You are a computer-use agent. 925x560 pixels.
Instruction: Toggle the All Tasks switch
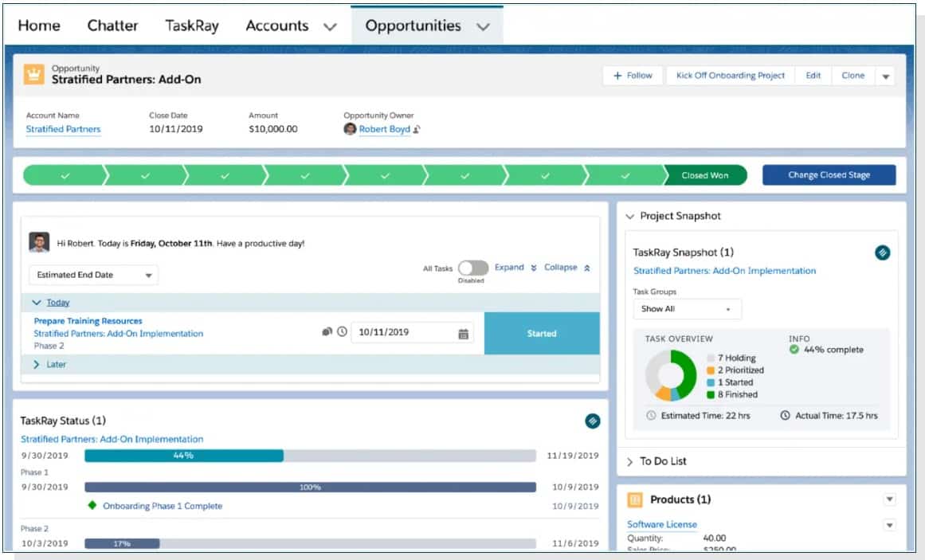473,268
